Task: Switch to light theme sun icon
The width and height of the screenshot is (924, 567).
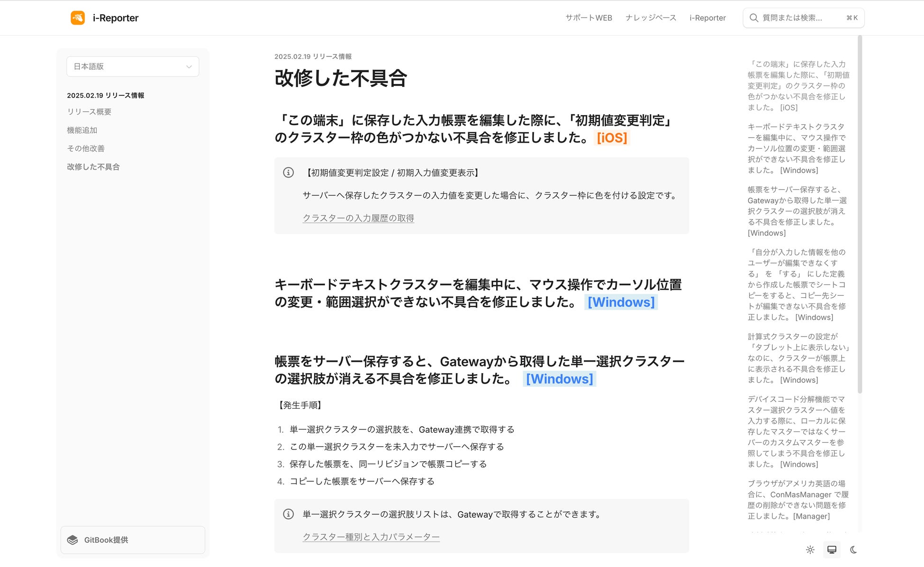Action: point(810,550)
